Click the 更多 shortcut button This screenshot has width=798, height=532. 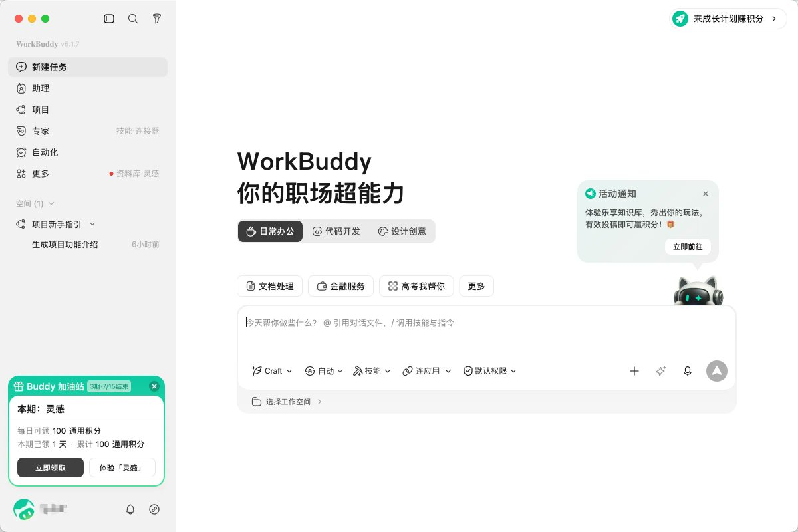tap(476, 286)
